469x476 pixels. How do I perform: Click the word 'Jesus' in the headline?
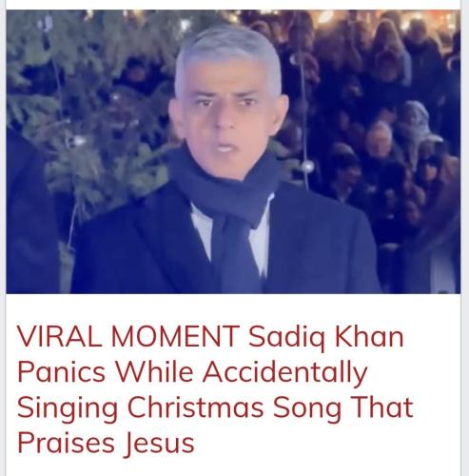pyautogui.click(x=159, y=444)
